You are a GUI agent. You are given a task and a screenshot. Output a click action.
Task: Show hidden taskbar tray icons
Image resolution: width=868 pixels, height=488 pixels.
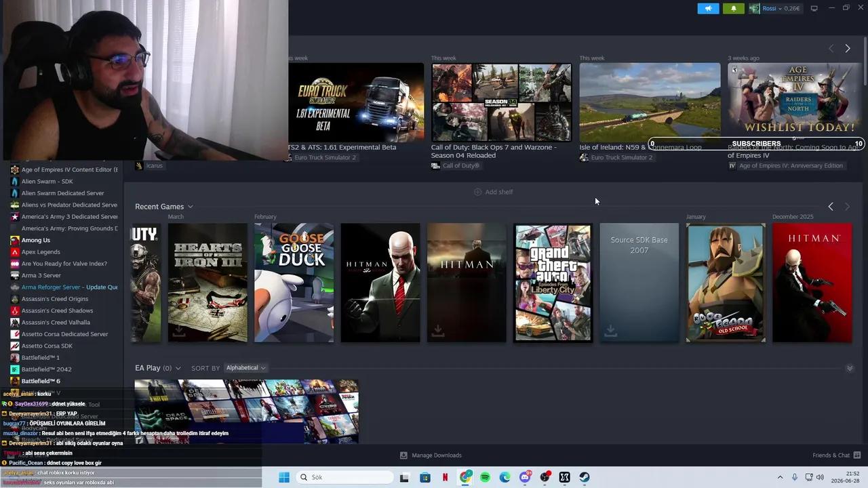click(780, 477)
